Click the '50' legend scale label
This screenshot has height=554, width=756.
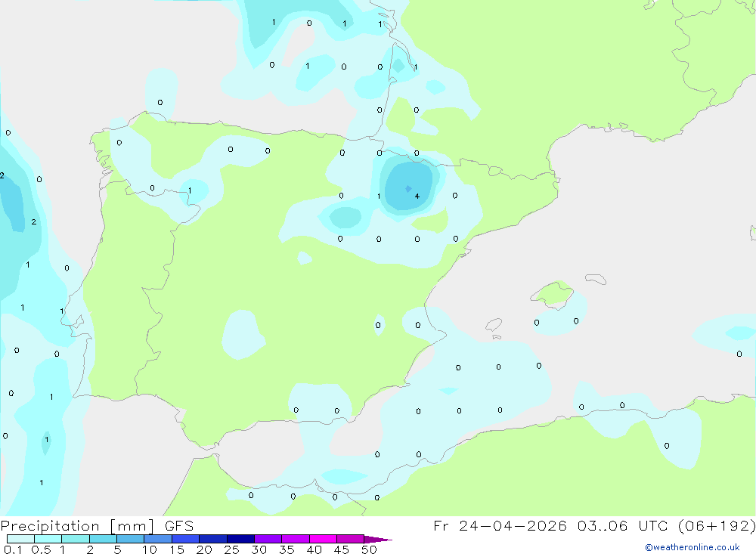point(369,549)
